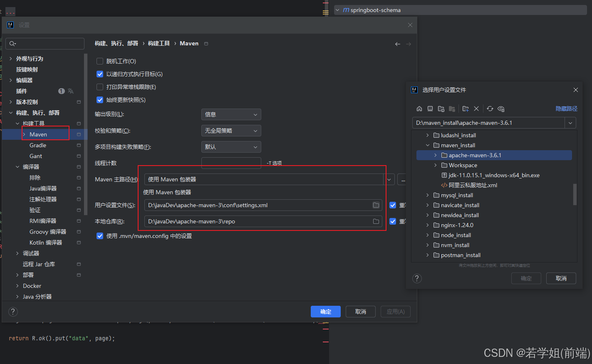The height and width of the screenshot is (364, 592).
Task: Enable 脱机工作 checkbox
Action: (99, 61)
